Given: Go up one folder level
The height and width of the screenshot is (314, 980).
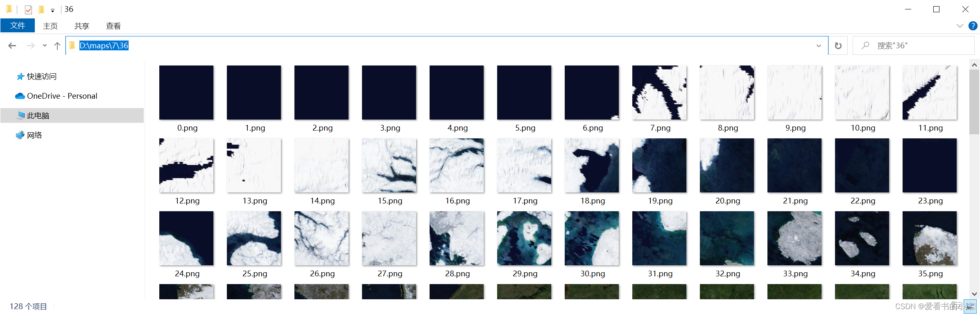Looking at the screenshot, I should [57, 45].
